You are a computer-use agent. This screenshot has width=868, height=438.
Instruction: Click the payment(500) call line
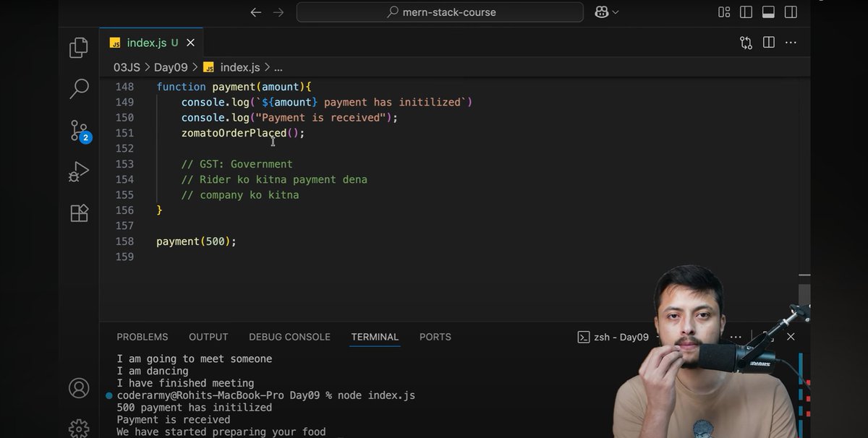click(x=196, y=241)
